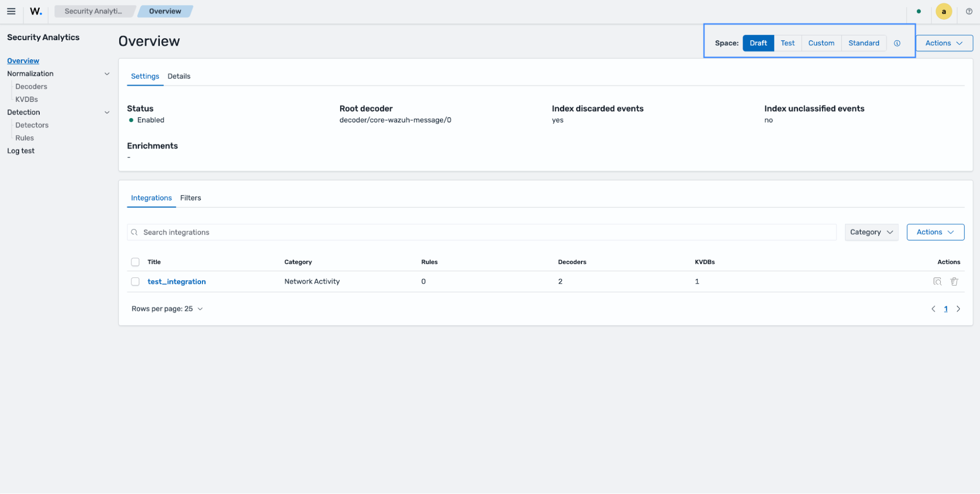Click the Normalization sidebar label

[x=30, y=74]
